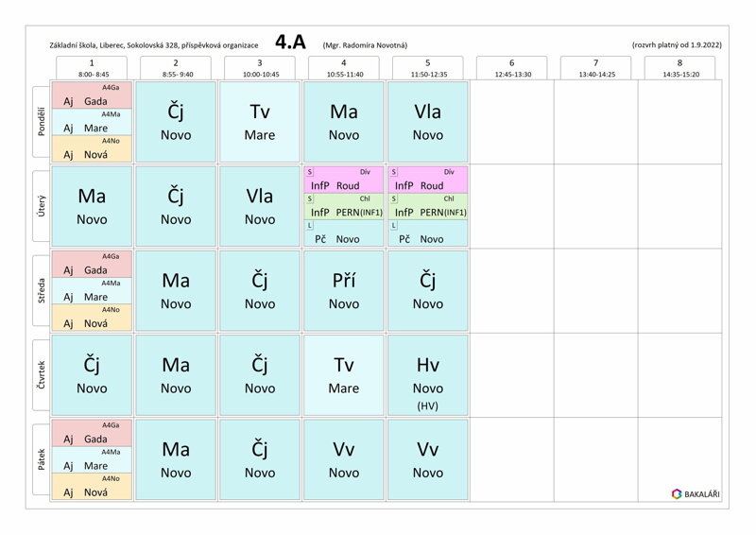Click the S badge on Tuesday period 4 Dív group

point(310,172)
